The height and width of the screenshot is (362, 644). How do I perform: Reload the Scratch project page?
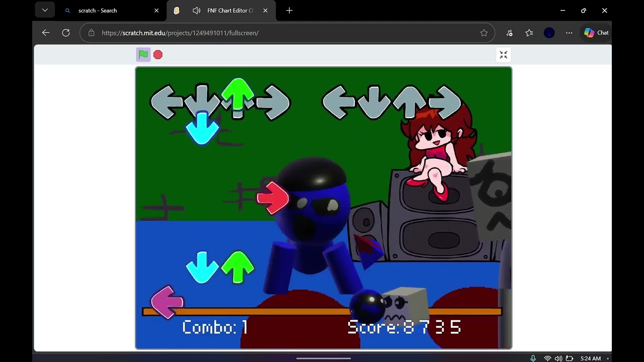click(x=66, y=33)
